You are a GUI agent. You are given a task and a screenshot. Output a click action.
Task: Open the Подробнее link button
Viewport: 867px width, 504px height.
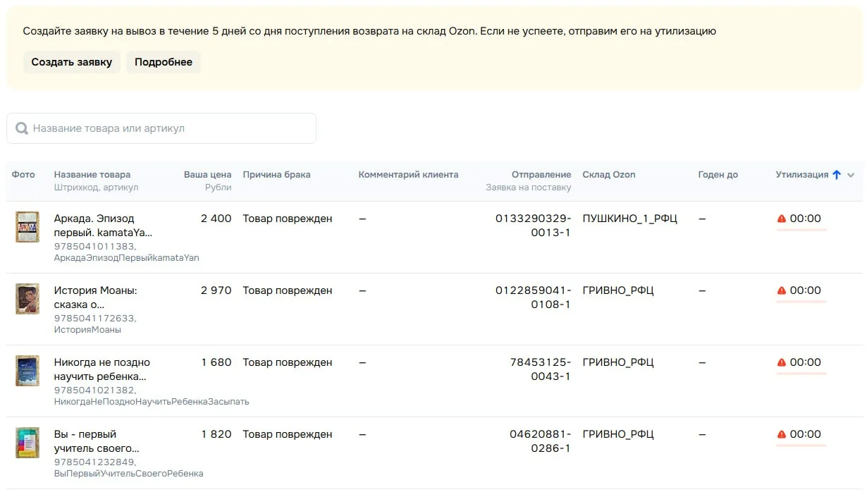click(x=164, y=62)
